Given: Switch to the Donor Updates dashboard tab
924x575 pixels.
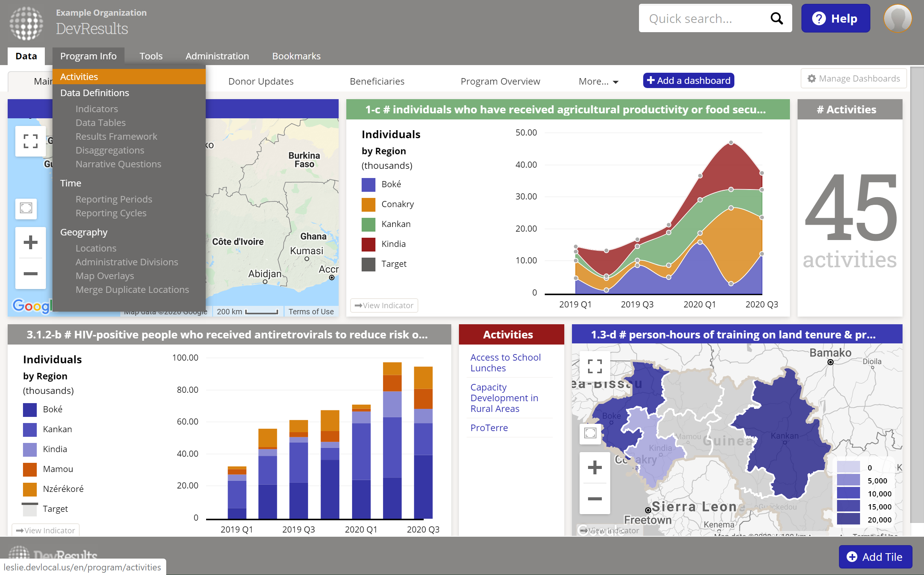Looking at the screenshot, I should point(261,81).
